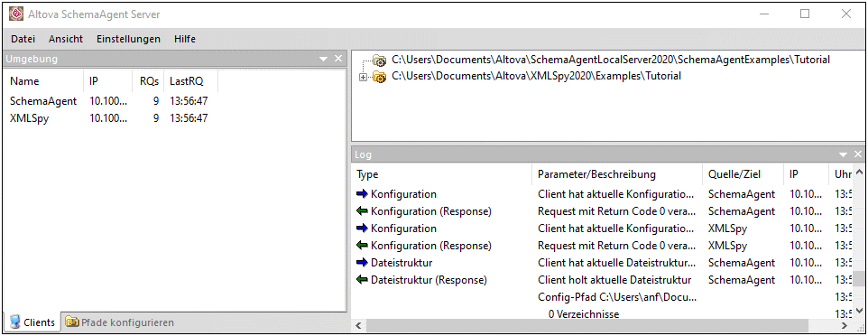Open the Hilfe menu

(185, 39)
